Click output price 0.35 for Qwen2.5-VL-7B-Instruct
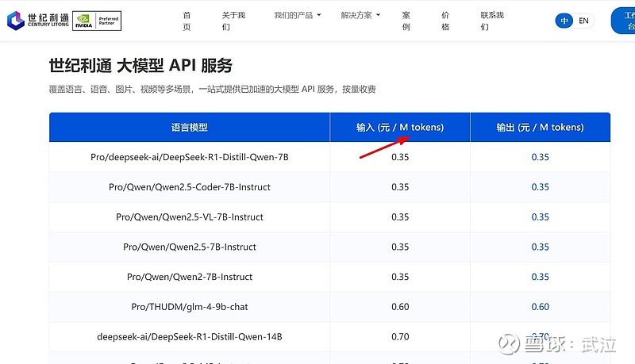The width and height of the screenshot is (635, 364). 541,216
